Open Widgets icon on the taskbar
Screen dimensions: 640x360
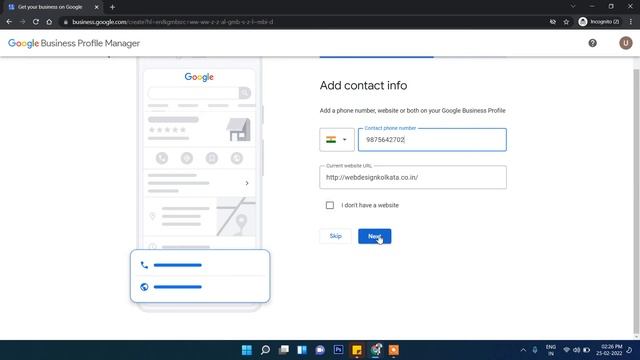click(302, 350)
